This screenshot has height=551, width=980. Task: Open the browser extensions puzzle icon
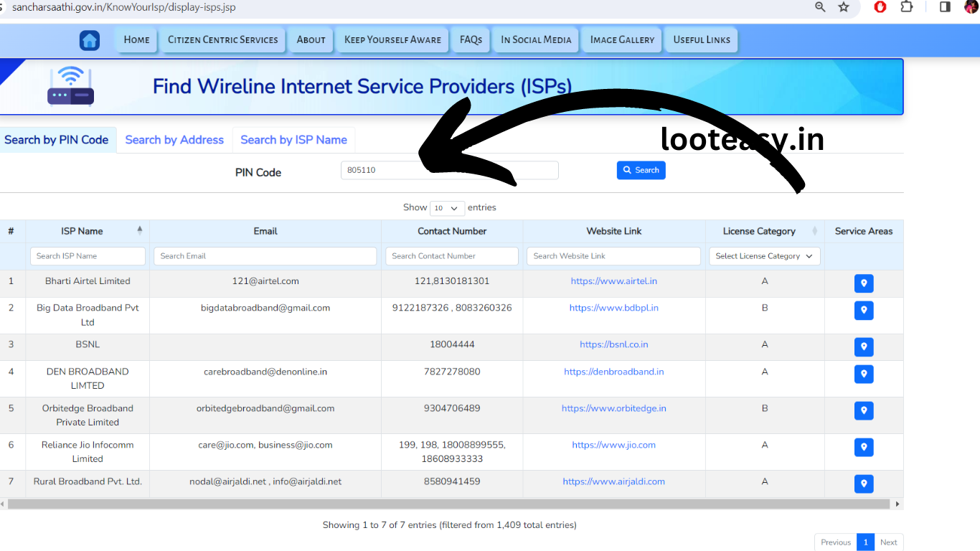(x=906, y=7)
